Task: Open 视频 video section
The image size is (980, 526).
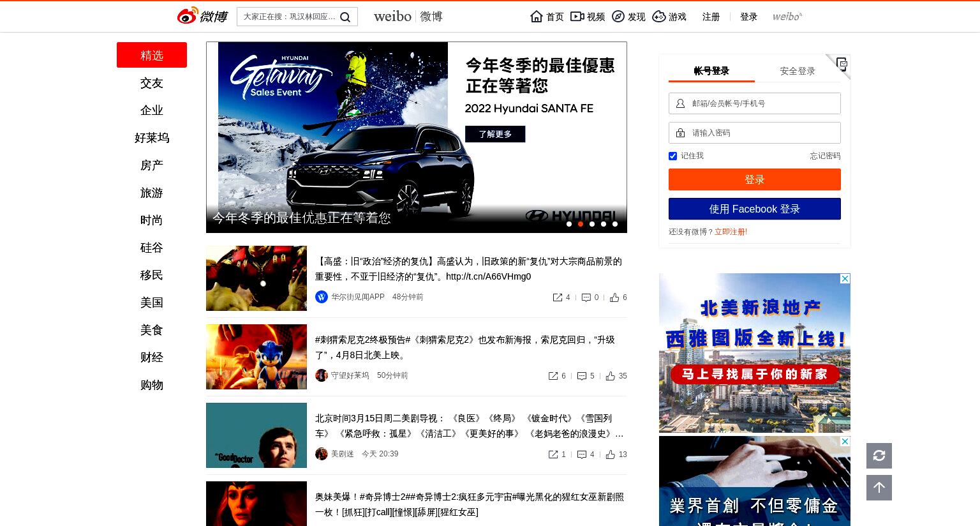Action: pyautogui.click(x=588, y=17)
